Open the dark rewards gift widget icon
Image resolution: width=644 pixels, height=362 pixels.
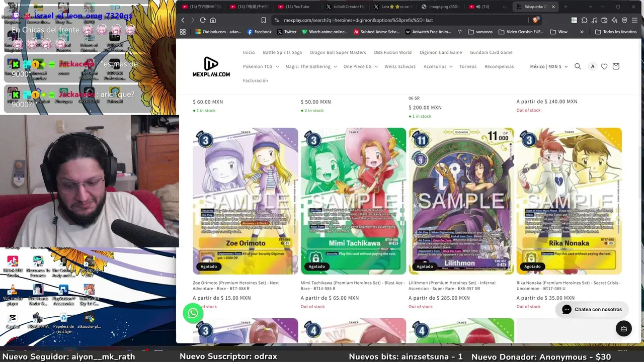pyautogui.click(x=624, y=329)
